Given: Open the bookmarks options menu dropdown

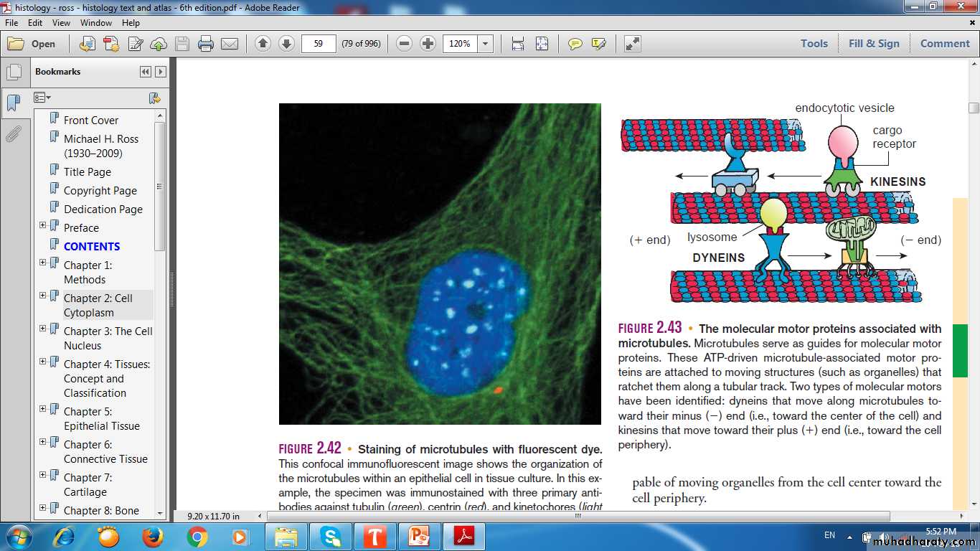Looking at the screenshot, I should pos(42,98).
